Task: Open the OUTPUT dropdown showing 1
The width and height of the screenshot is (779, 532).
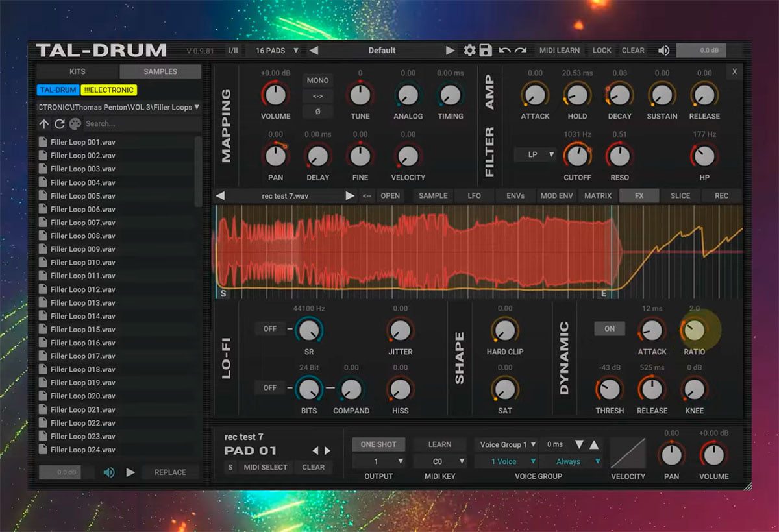Action: point(380,461)
